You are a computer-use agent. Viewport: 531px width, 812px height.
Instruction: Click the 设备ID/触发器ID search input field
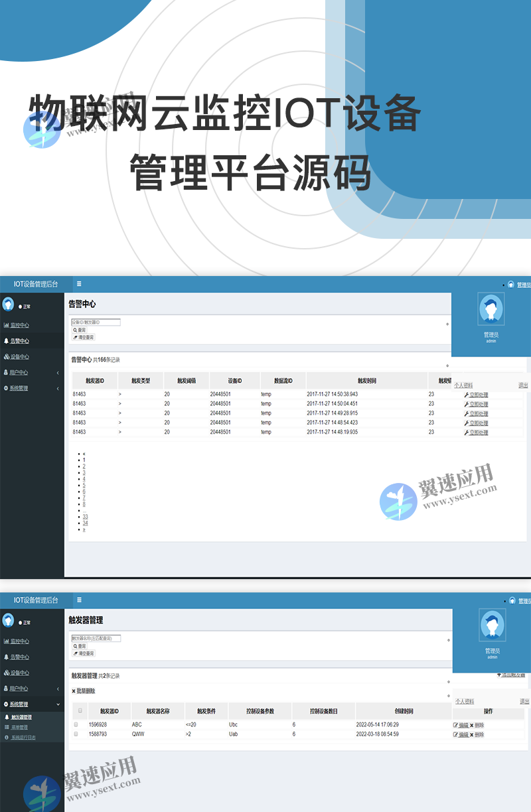96,322
